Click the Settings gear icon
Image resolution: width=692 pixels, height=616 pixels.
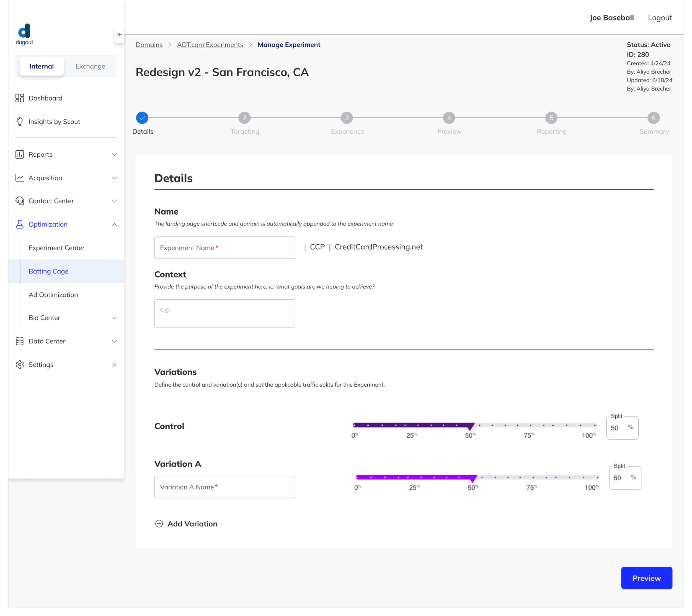pos(20,364)
